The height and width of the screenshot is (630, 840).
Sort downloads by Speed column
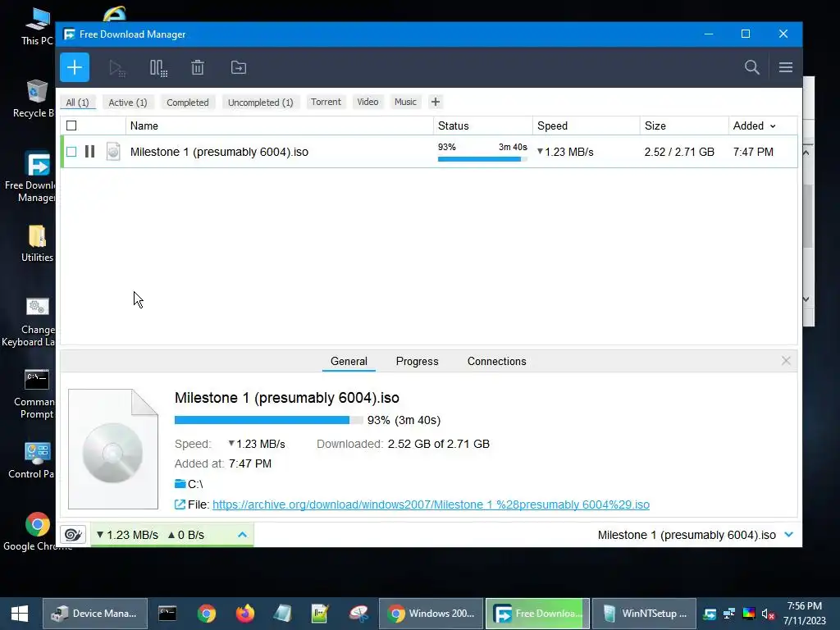click(586, 126)
